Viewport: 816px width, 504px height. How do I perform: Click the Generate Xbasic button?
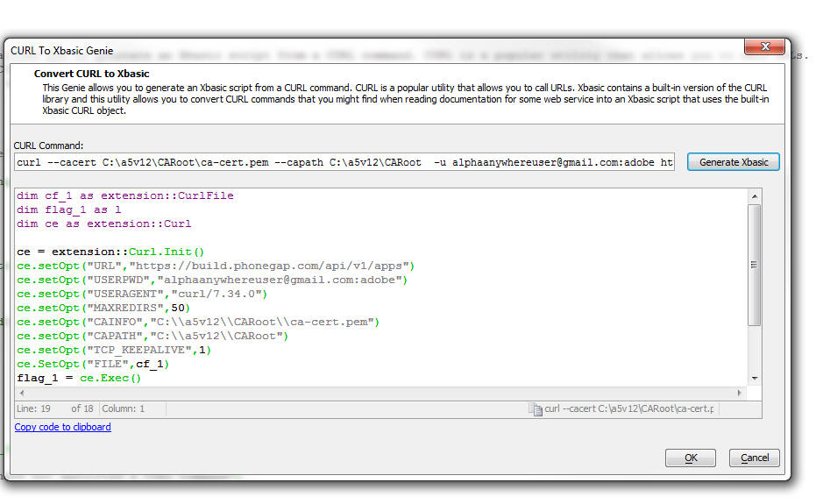click(734, 162)
